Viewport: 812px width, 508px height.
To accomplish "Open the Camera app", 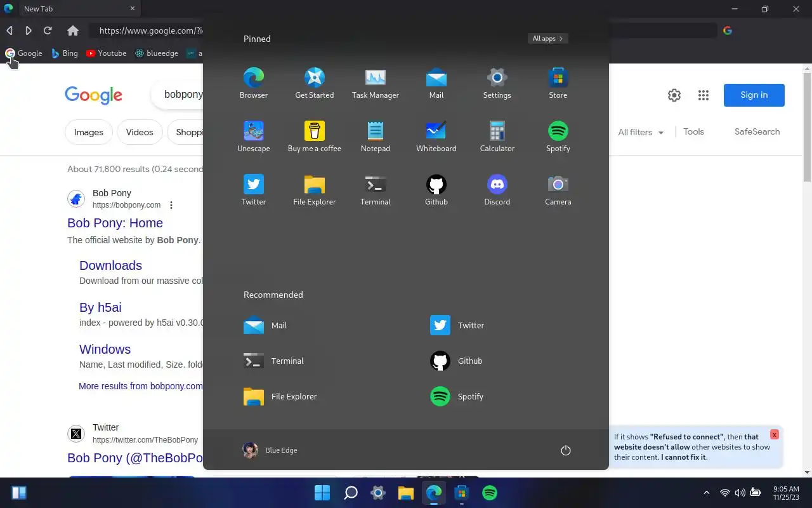I will (558, 190).
